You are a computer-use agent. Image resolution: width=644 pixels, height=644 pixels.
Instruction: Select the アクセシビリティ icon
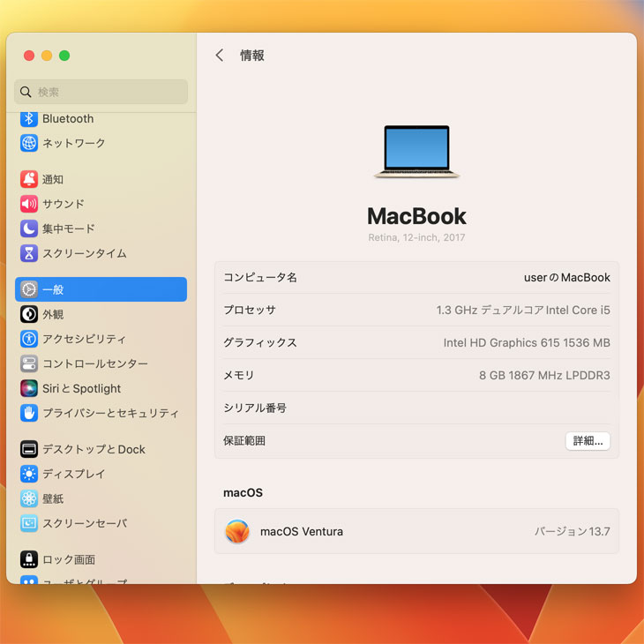tap(29, 339)
